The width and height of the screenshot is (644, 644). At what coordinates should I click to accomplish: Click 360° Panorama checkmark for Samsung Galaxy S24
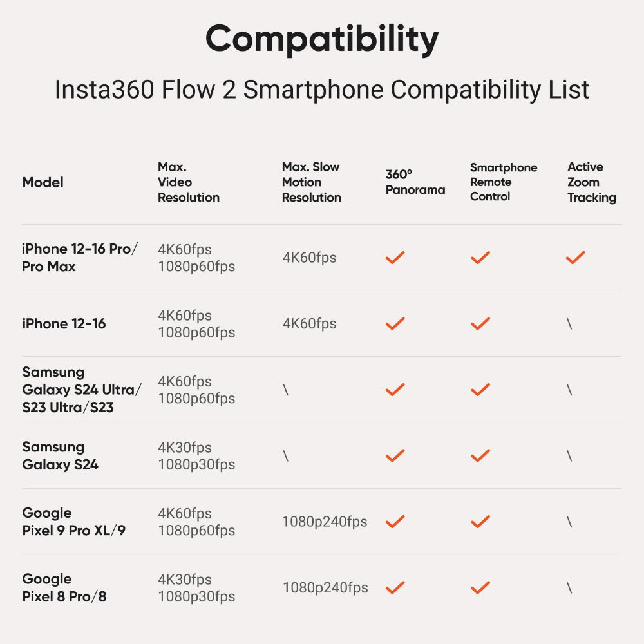(x=395, y=456)
